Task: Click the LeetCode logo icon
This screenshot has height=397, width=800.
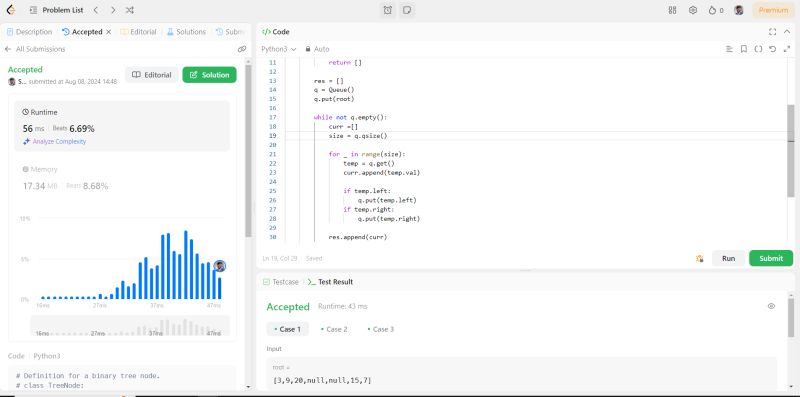Action: [11, 10]
